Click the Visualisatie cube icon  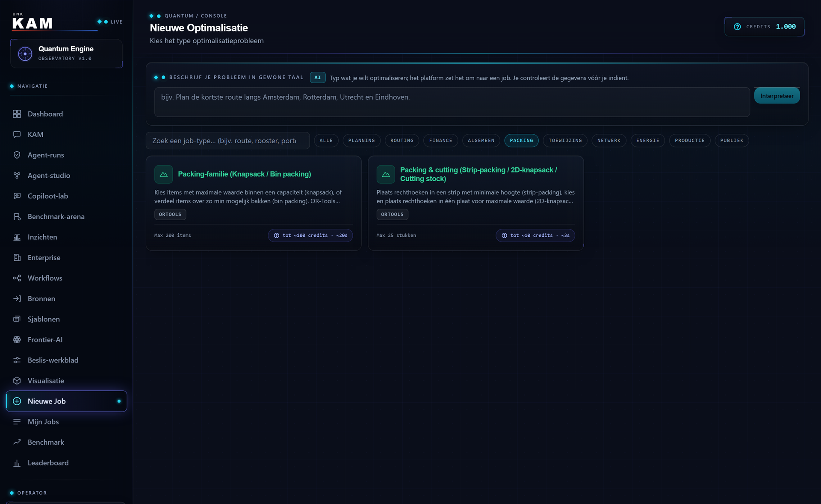click(17, 380)
